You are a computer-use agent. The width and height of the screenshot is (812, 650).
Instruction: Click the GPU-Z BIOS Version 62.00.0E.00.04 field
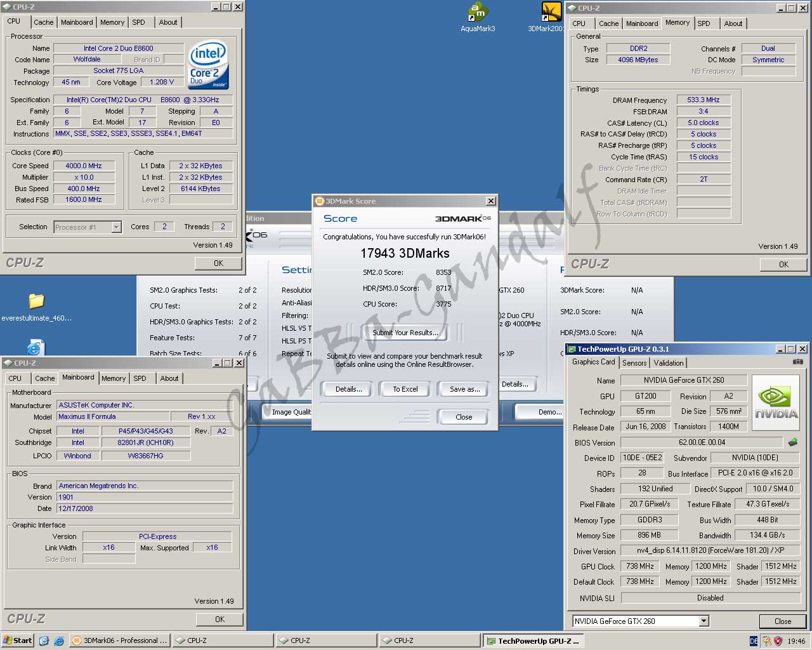point(702,442)
